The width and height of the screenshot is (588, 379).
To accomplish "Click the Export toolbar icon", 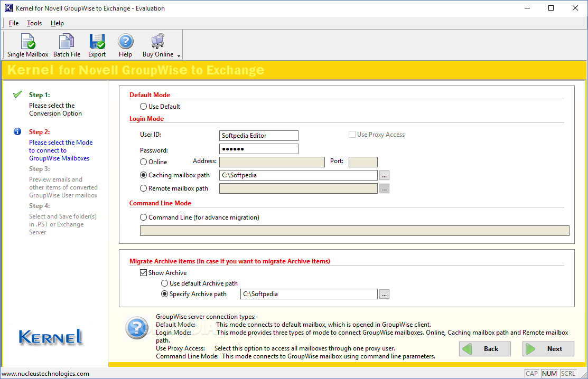I will 97,41.
